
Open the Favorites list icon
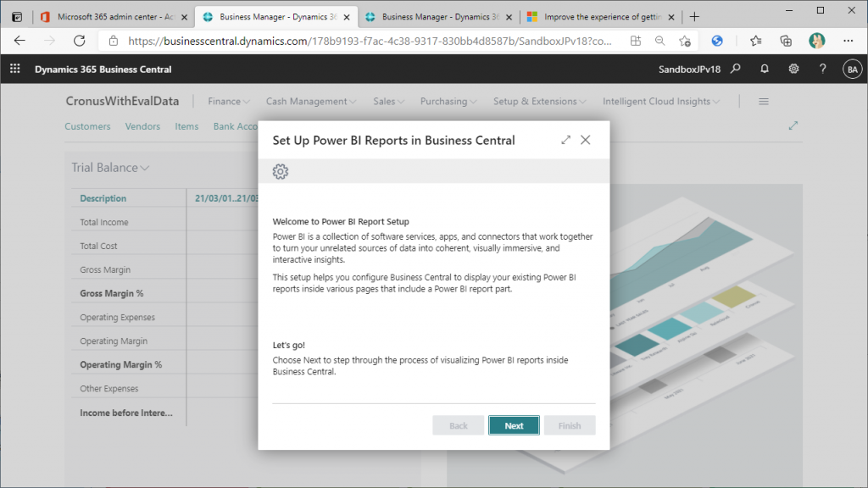[x=755, y=41]
